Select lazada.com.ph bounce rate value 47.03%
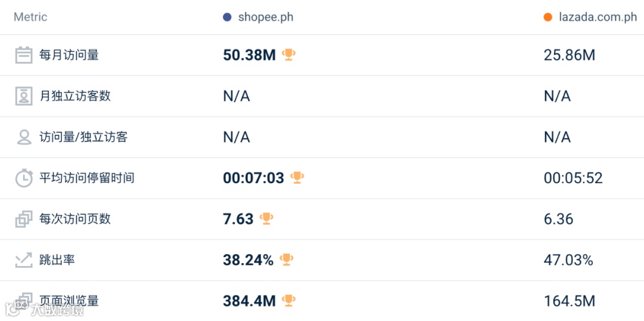 (568, 260)
